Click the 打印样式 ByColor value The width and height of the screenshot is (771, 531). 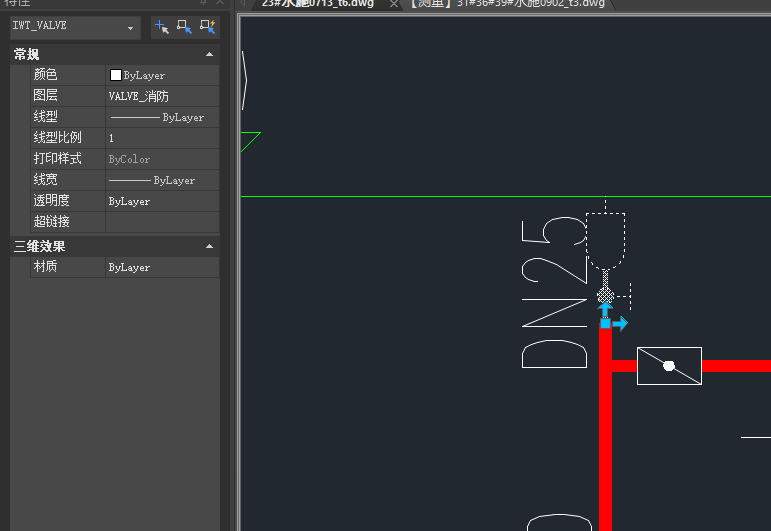tap(162, 159)
